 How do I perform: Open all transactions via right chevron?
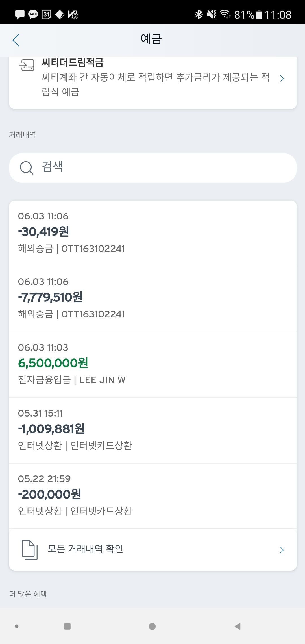click(282, 550)
